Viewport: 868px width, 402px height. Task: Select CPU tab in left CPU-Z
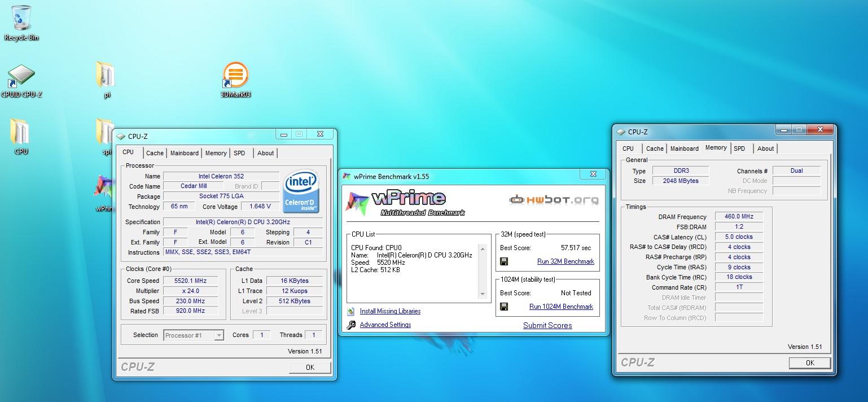[129, 152]
